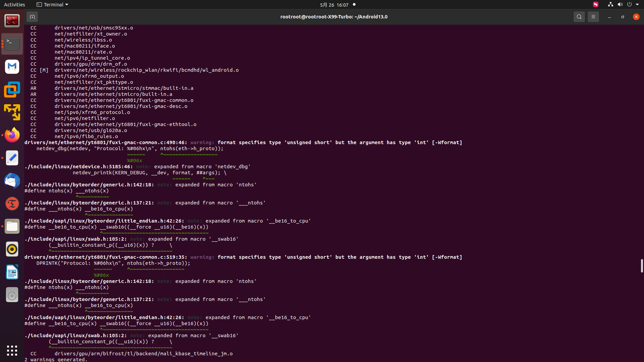The image size is (644, 362).
Task: Open the Files manager from dock
Action: point(12,226)
